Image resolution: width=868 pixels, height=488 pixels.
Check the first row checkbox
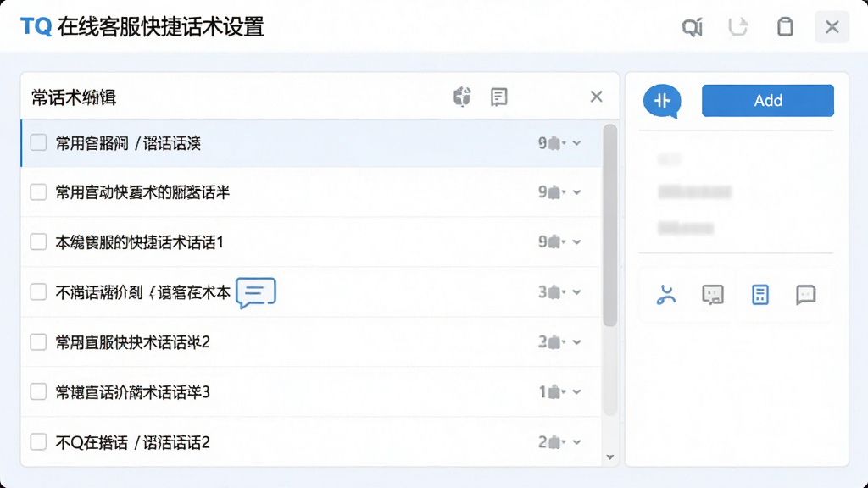click(38, 142)
